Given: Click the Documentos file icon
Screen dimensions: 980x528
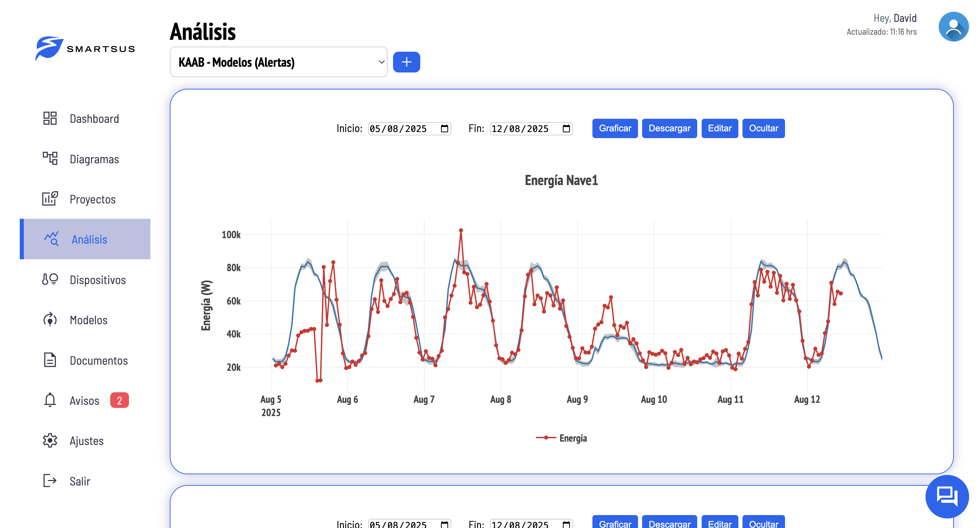Looking at the screenshot, I should 50,360.
